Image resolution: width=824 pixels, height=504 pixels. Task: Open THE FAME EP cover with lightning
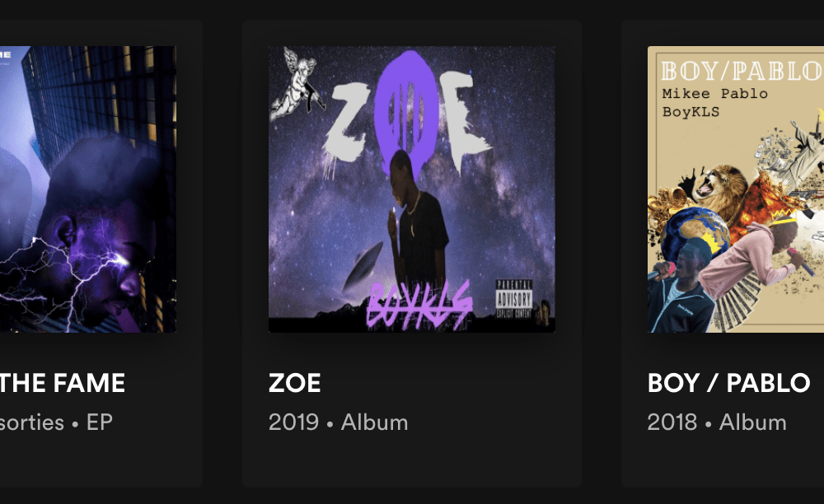point(88,189)
